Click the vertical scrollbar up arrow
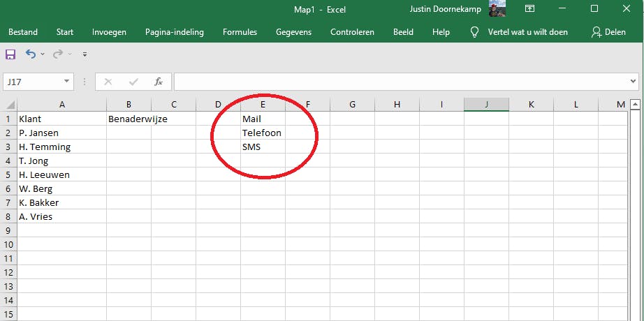 tap(635, 104)
